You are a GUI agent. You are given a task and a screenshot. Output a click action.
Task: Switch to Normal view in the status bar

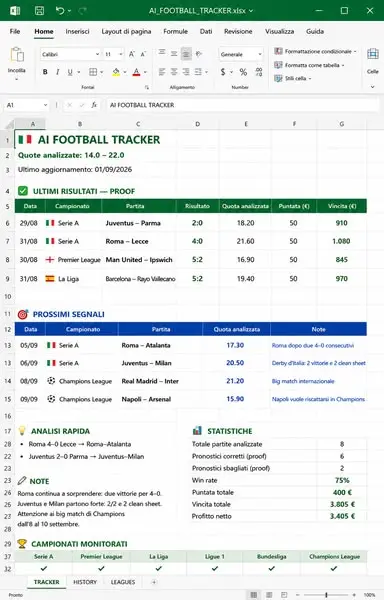(x=254, y=595)
